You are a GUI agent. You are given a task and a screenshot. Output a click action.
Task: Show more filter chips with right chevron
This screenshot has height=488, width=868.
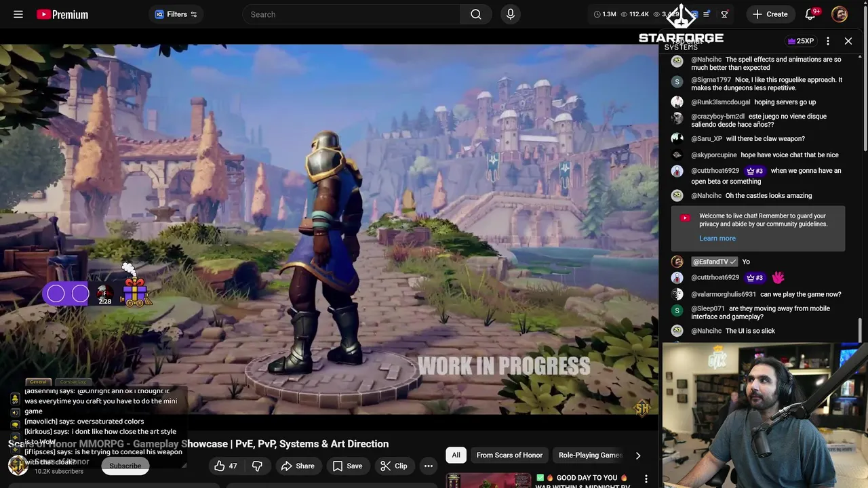pos(637,455)
